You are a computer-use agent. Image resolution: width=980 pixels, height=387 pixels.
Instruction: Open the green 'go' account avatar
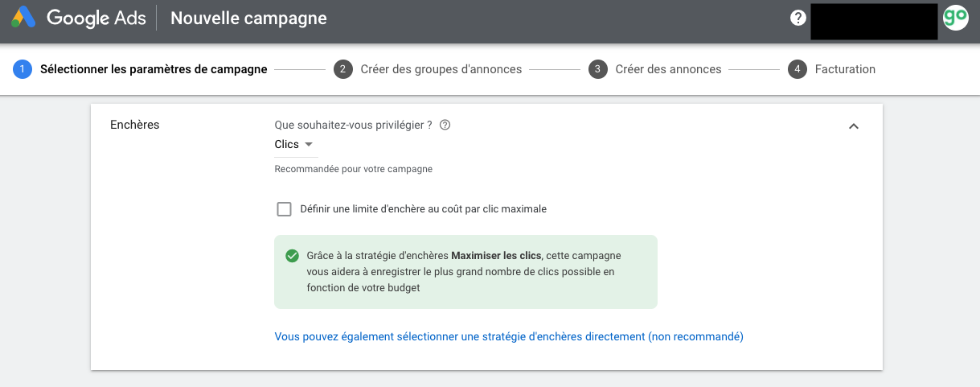(x=955, y=18)
